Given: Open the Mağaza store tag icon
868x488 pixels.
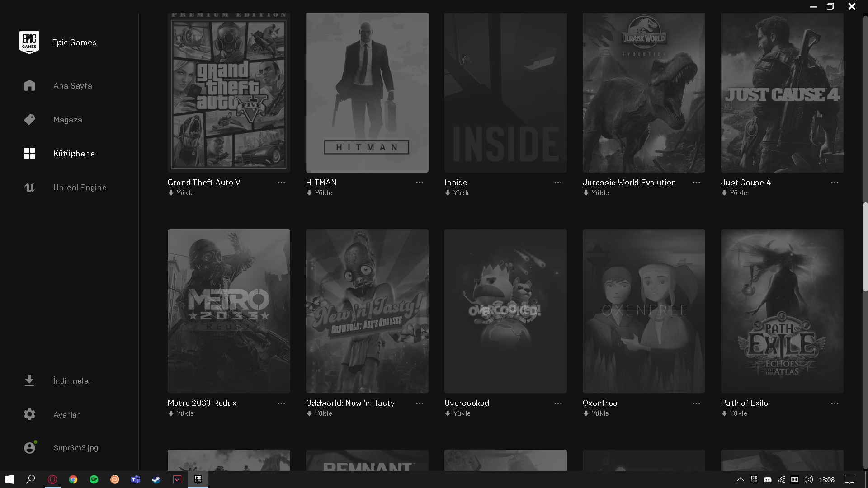Looking at the screenshot, I should (x=29, y=119).
